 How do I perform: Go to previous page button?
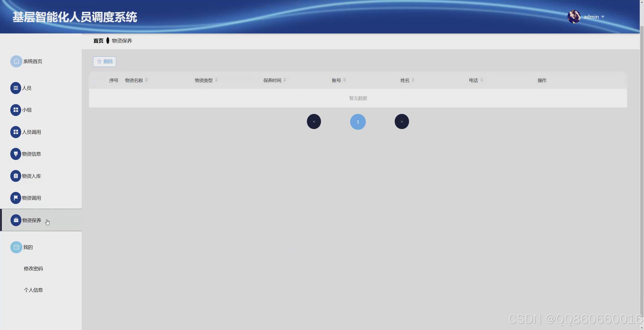click(x=314, y=122)
